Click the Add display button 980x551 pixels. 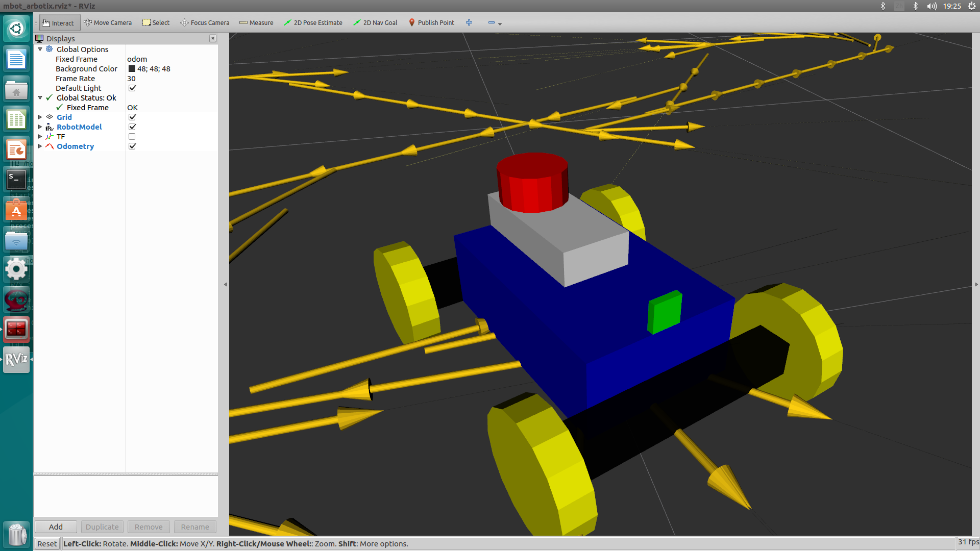pos(56,527)
